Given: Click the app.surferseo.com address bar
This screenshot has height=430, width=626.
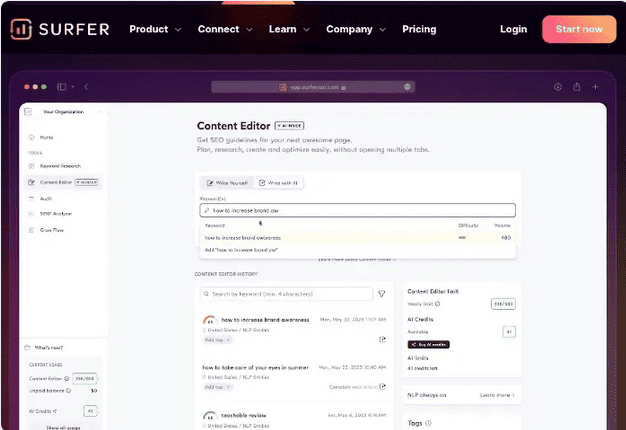Looking at the screenshot, I should point(313,87).
